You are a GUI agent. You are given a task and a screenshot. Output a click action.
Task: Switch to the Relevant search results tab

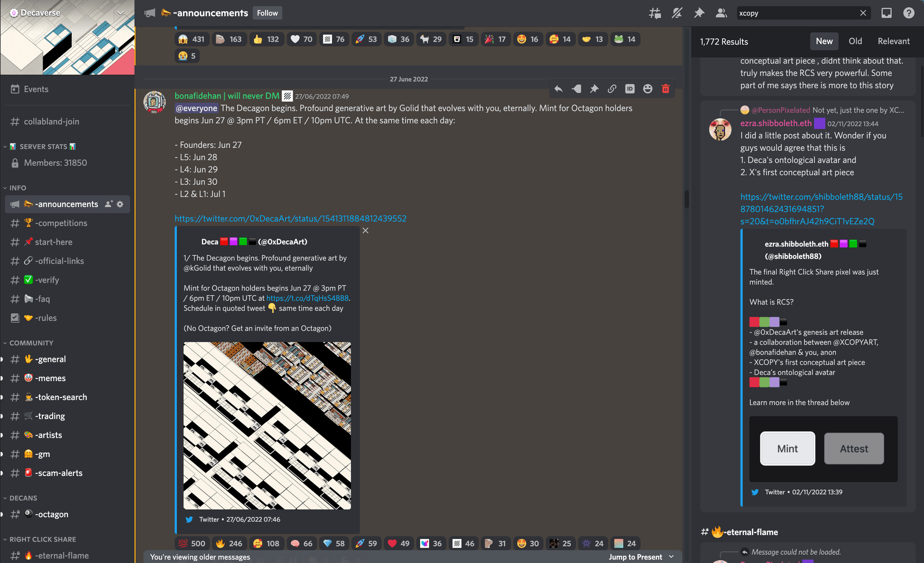coord(893,41)
